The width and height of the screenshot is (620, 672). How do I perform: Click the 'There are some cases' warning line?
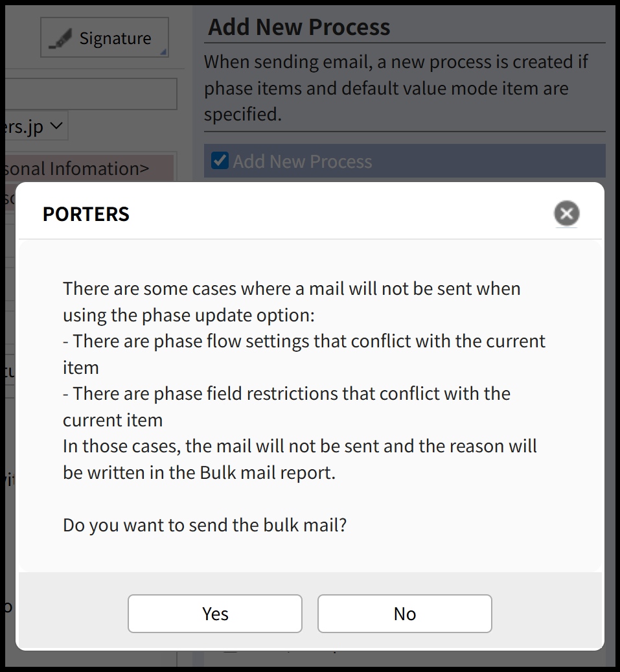point(291,301)
